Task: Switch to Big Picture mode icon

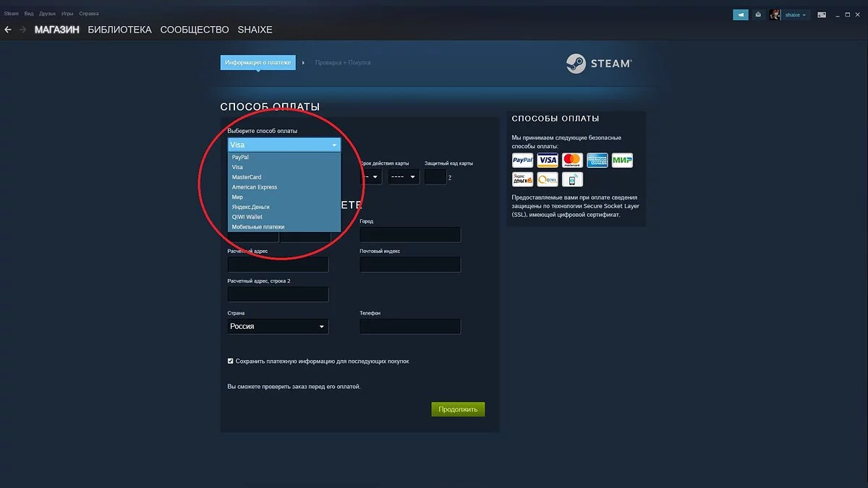Action: pyautogui.click(x=822, y=14)
